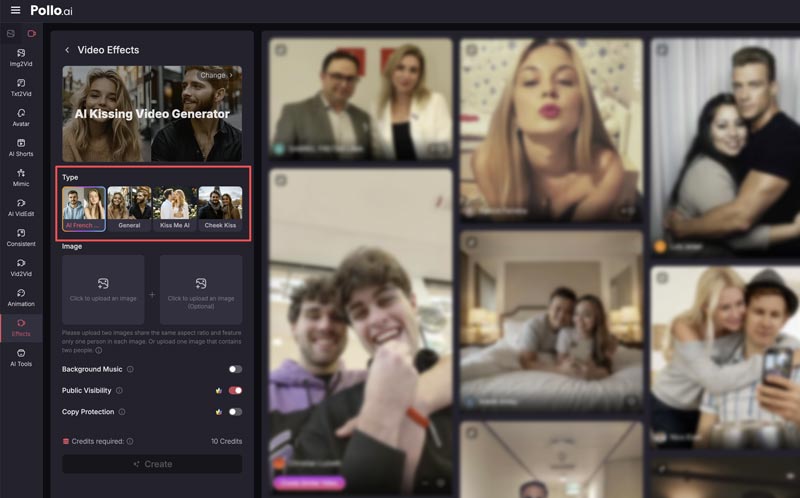Go back from Video Effects

point(67,50)
